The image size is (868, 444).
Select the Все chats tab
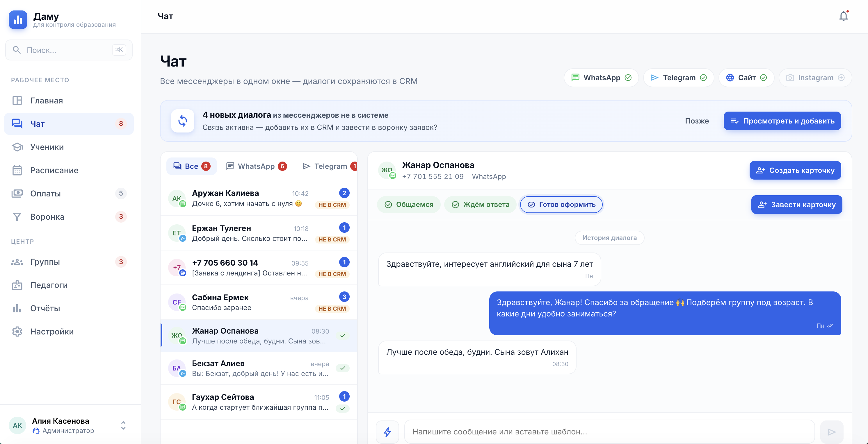tap(192, 166)
